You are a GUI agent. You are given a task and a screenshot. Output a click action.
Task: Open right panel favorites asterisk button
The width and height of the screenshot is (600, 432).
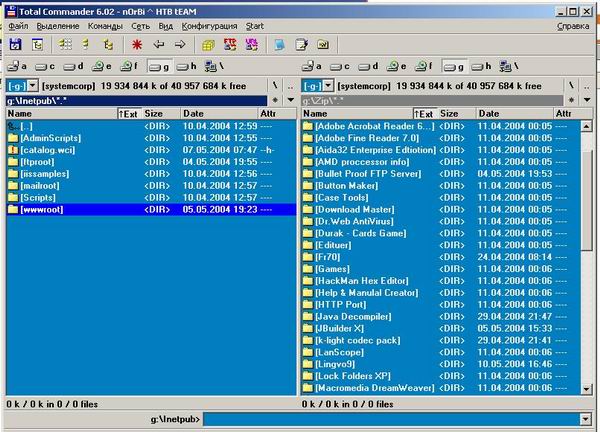(x=571, y=100)
